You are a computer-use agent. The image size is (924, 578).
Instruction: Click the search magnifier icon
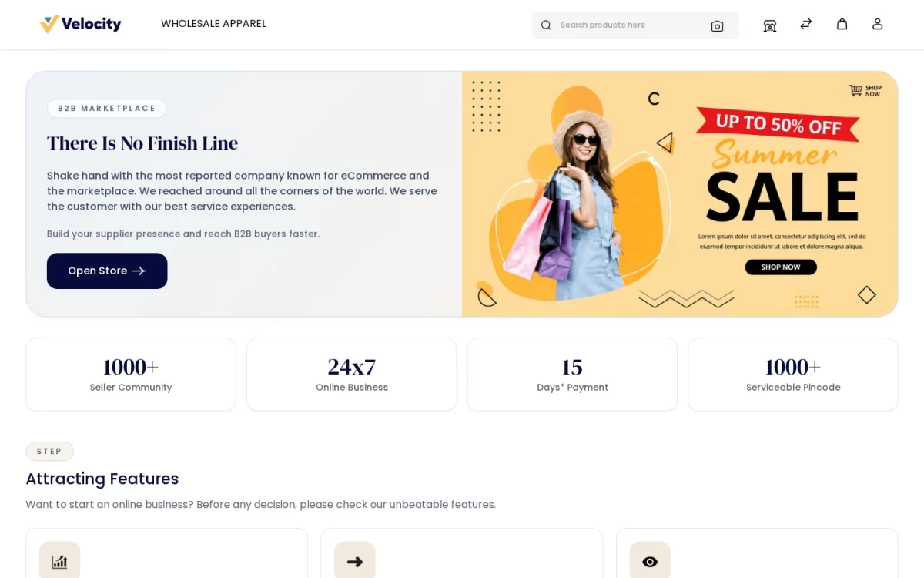(546, 25)
